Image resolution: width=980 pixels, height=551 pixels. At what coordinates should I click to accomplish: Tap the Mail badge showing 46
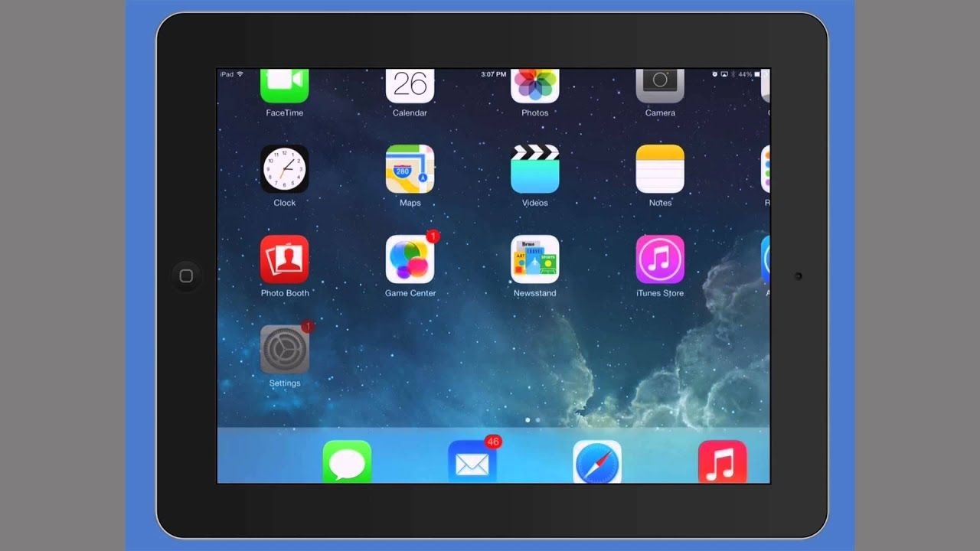tap(492, 442)
